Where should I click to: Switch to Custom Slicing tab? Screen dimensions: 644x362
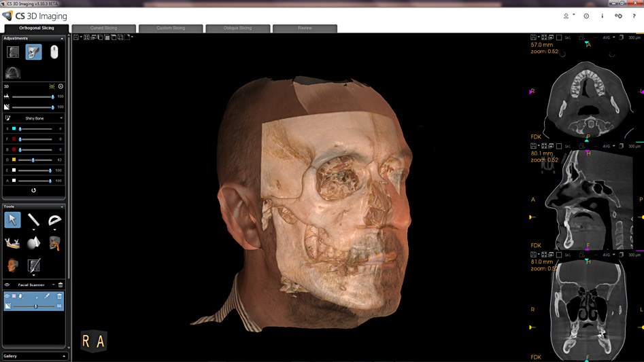point(171,29)
